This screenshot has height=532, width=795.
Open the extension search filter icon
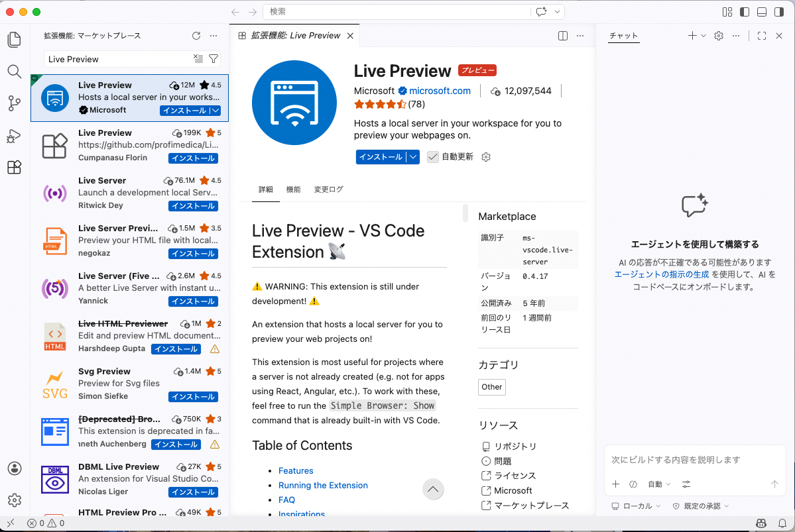pos(214,59)
